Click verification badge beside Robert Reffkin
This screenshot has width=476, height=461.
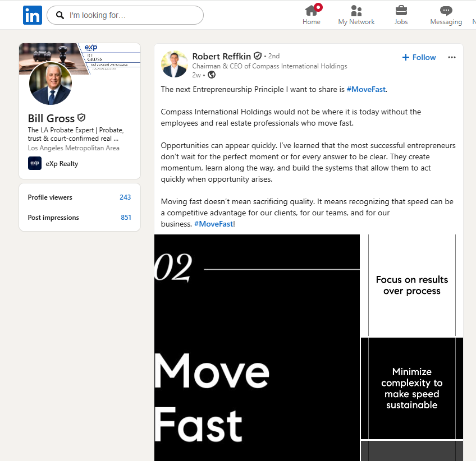click(x=258, y=56)
